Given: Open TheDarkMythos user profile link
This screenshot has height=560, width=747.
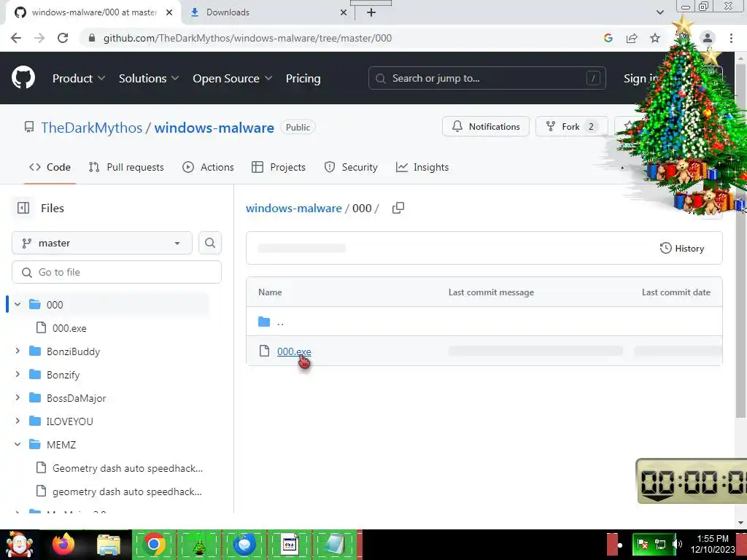Looking at the screenshot, I should [91, 128].
